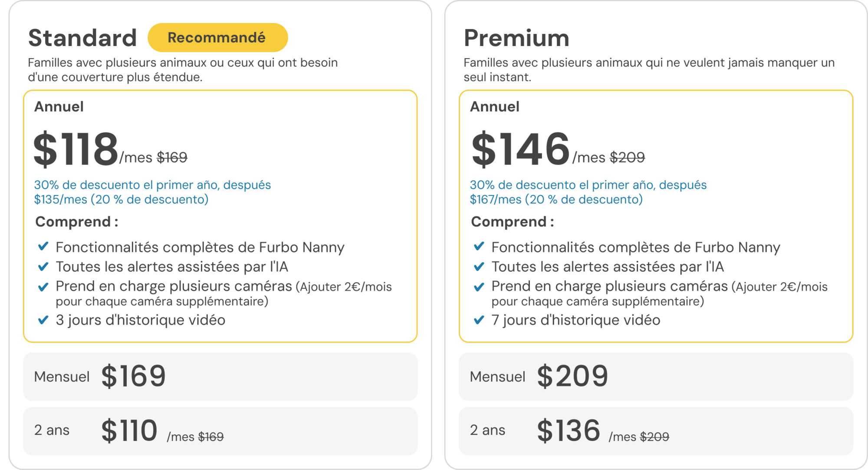The height and width of the screenshot is (470, 868).
Task: Click Standard checkmark beside multiple cameras
Action: [x=43, y=287]
